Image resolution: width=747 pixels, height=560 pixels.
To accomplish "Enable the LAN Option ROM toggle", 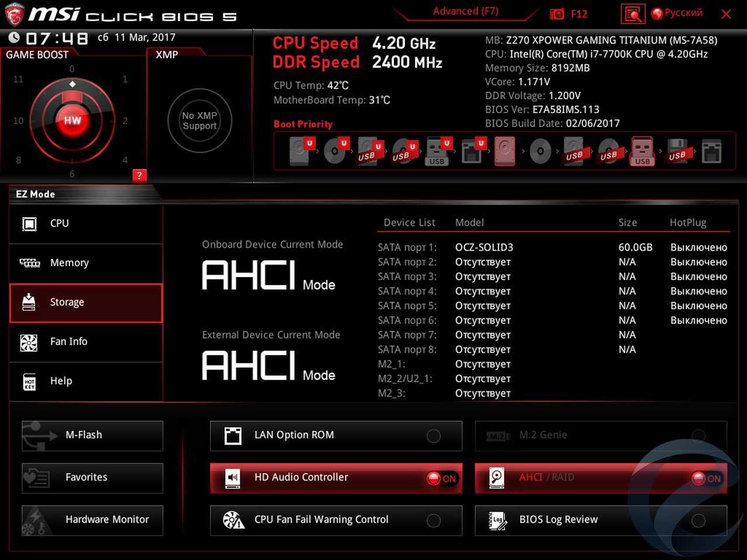I will point(434,436).
